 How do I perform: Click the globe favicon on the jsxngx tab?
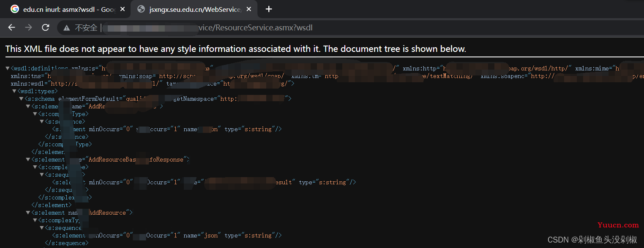(141, 9)
